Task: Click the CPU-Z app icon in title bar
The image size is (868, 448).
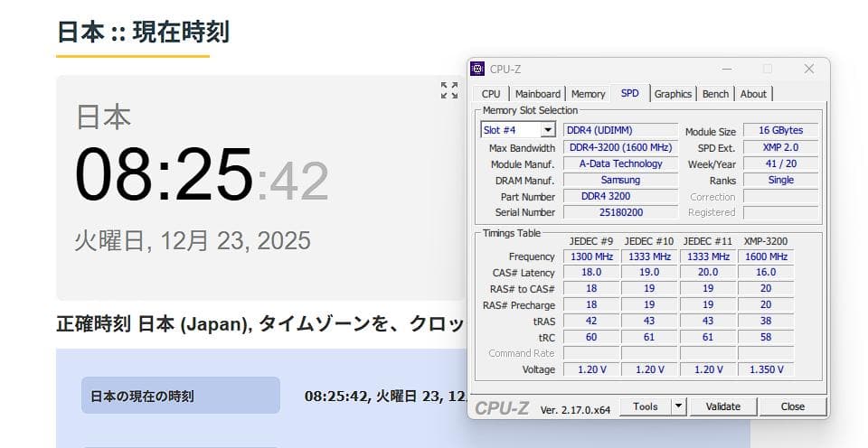Action: point(477,69)
